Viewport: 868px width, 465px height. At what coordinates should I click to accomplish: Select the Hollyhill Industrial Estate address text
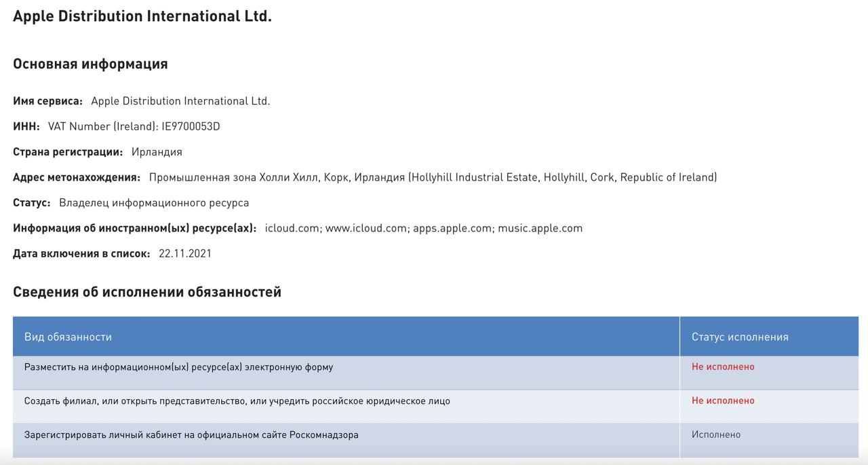click(x=433, y=177)
